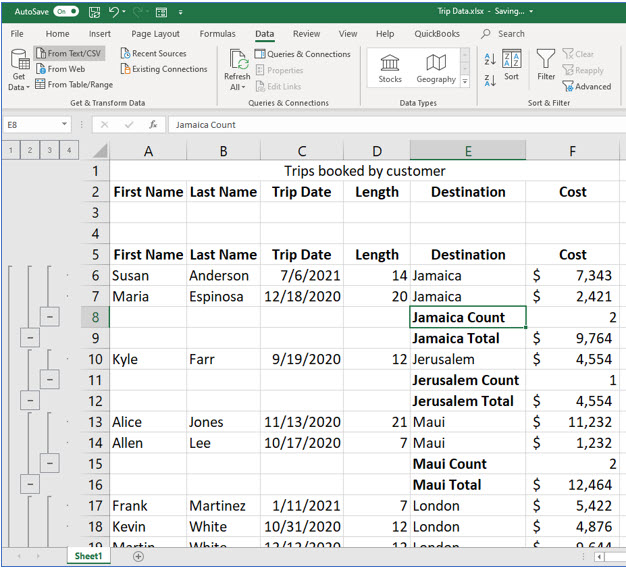626x568 pixels.
Task: Open the Name Box dropdown arrow
Action: tap(64, 125)
